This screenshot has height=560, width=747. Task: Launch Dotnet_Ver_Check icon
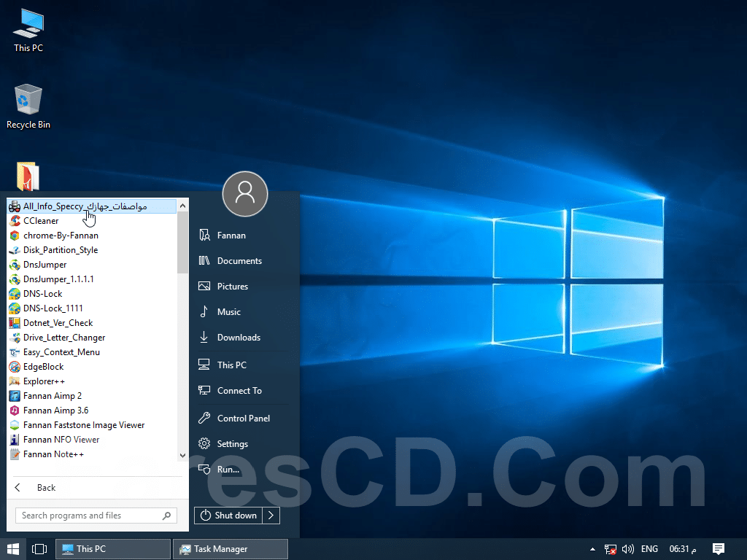click(x=15, y=323)
